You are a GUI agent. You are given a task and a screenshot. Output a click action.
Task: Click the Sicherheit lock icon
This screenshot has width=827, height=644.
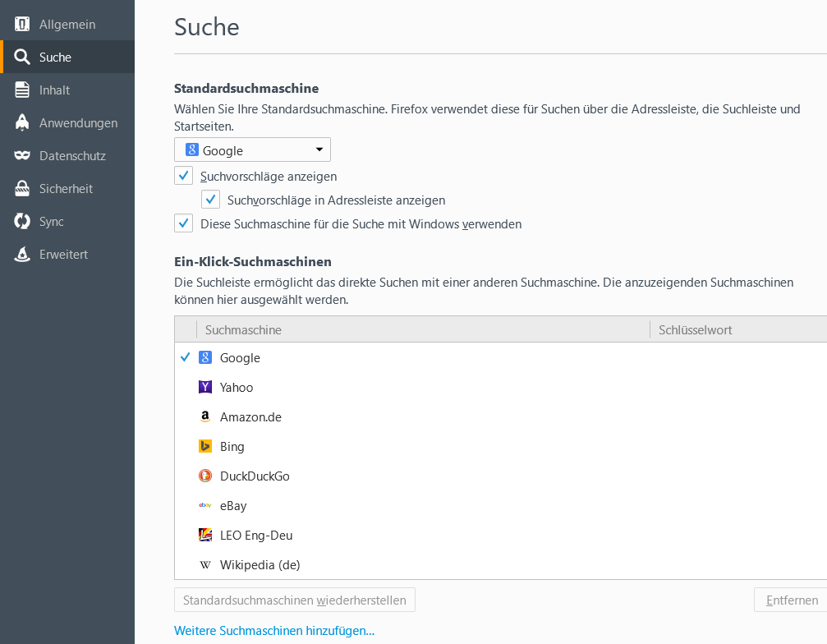[22, 189]
